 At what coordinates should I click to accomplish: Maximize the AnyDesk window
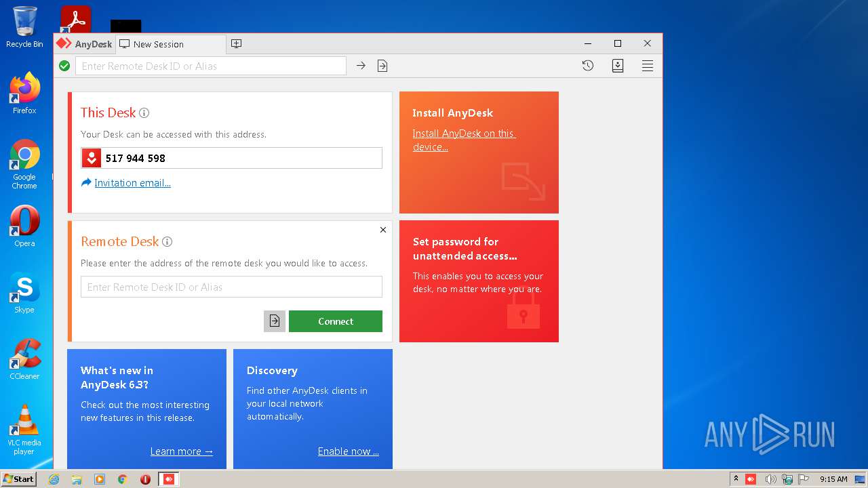[x=618, y=43]
